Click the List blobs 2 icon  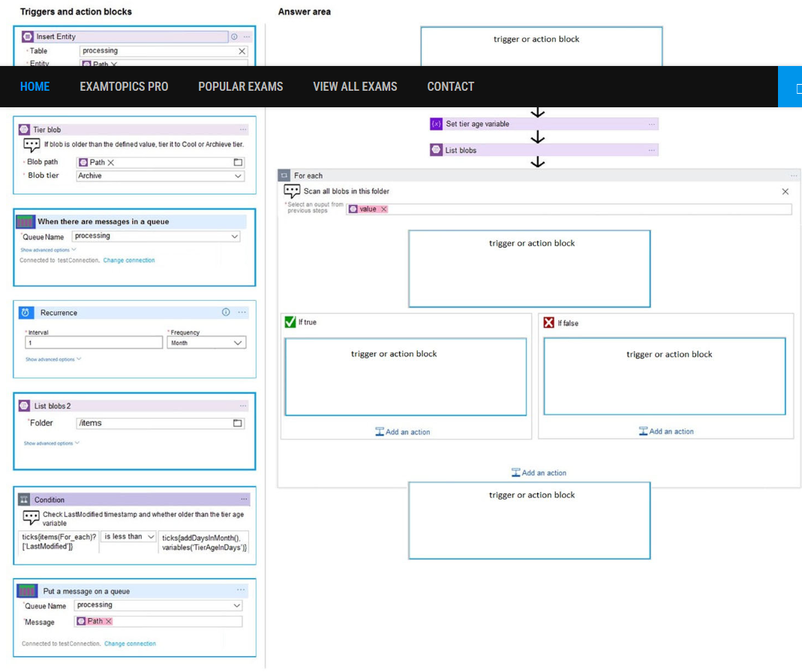(x=24, y=406)
